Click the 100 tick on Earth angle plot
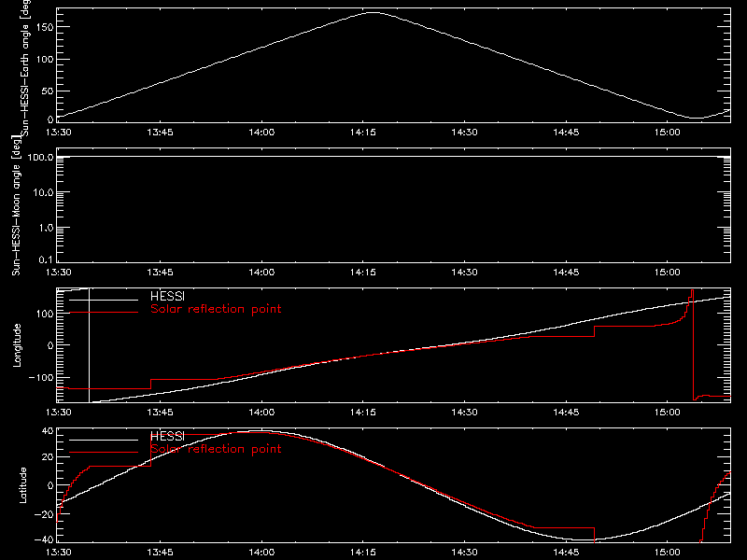Image resolution: width=747 pixels, height=560 pixels. tap(45, 59)
